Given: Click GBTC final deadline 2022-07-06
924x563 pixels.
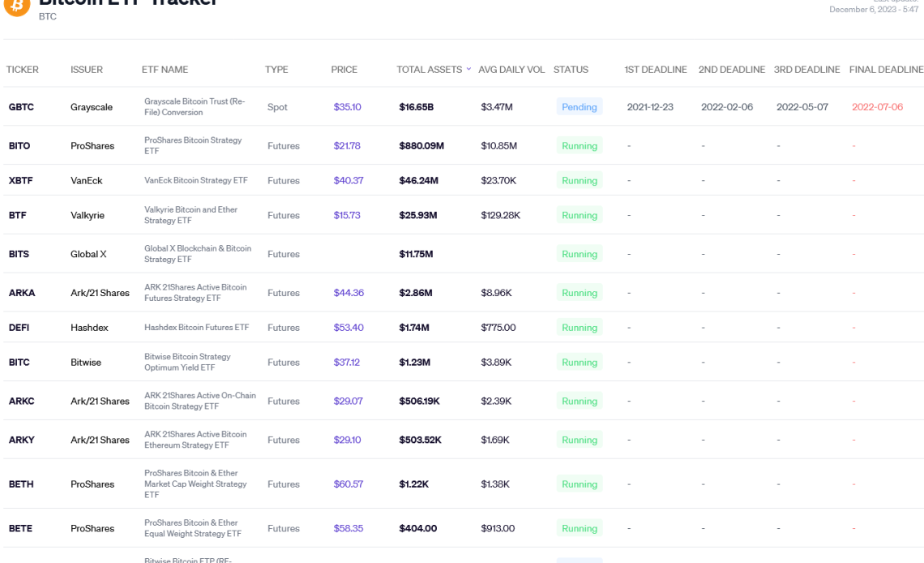Looking at the screenshot, I should click(878, 107).
